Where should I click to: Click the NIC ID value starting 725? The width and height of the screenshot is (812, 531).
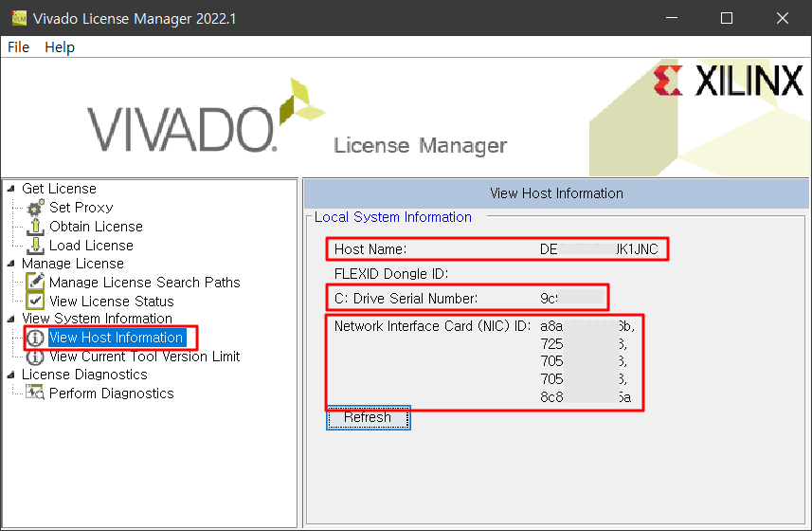click(583, 344)
